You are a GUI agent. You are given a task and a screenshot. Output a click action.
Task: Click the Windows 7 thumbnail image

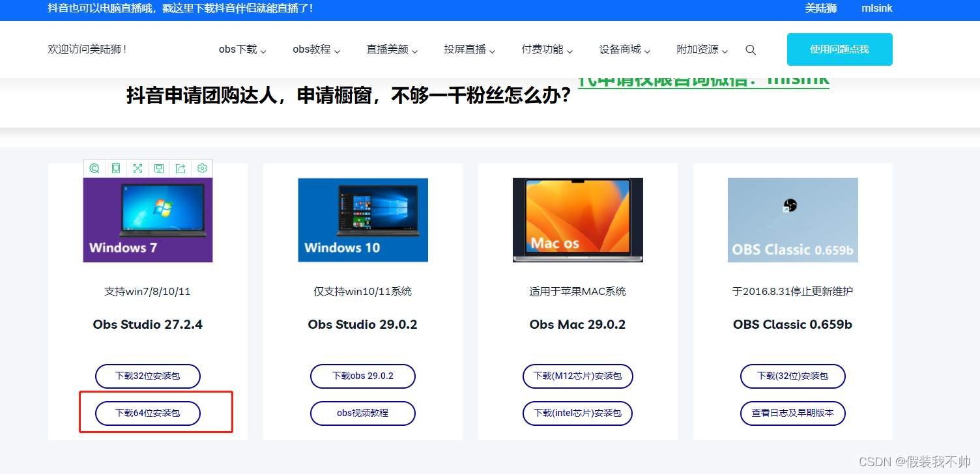click(x=148, y=220)
